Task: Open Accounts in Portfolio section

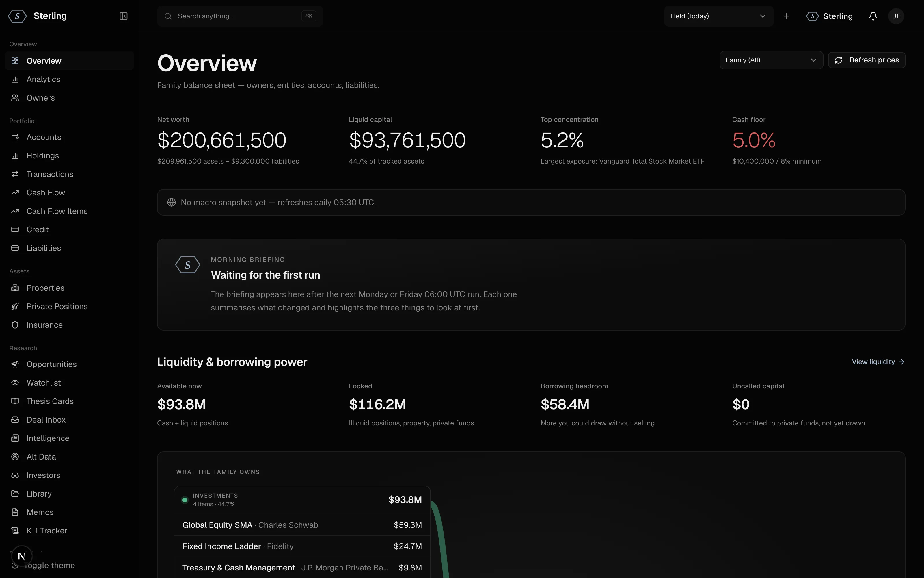Action: click(x=69, y=137)
